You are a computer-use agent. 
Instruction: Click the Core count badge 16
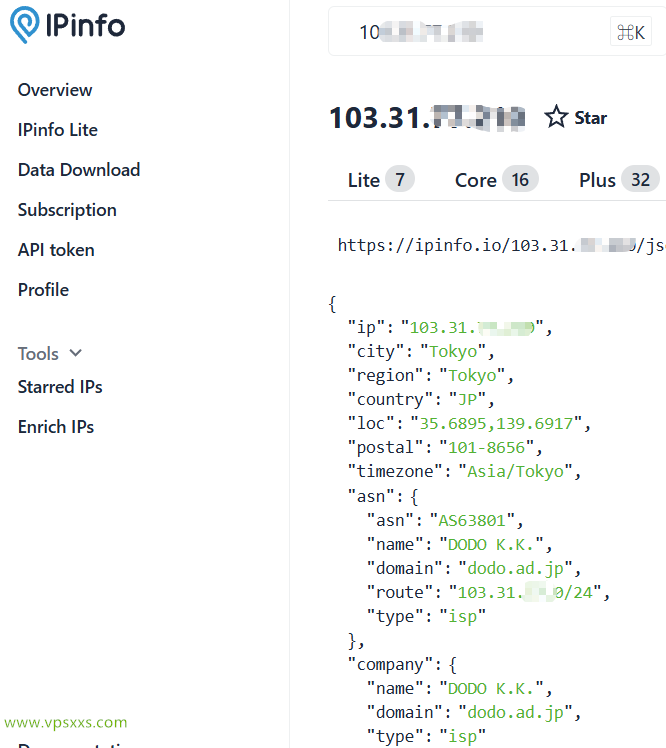[x=520, y=179]
